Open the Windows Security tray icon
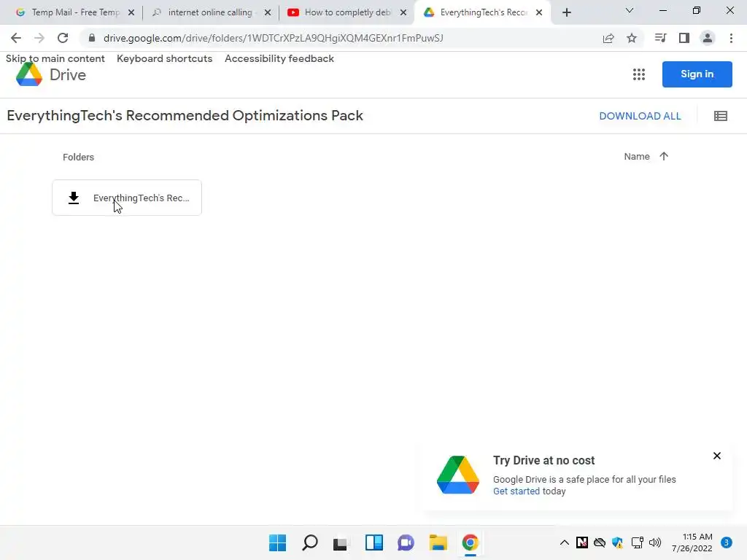747x560 pixels. click(617, 542)
